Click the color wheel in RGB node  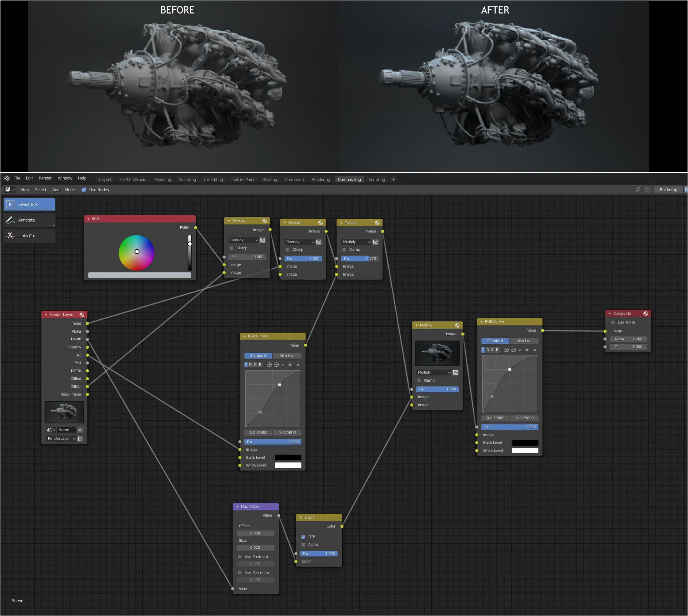(x=136, y=253)
